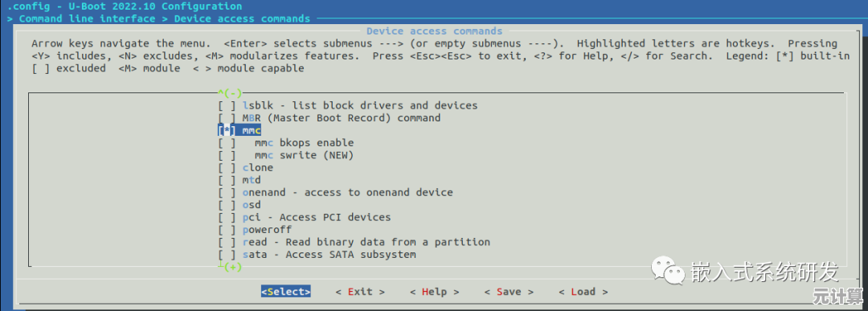The width and height of the screenshot is (868, 311).
Task: Click 'Command line interface' in breadcrumb
Action: click(x=87, y=18)
